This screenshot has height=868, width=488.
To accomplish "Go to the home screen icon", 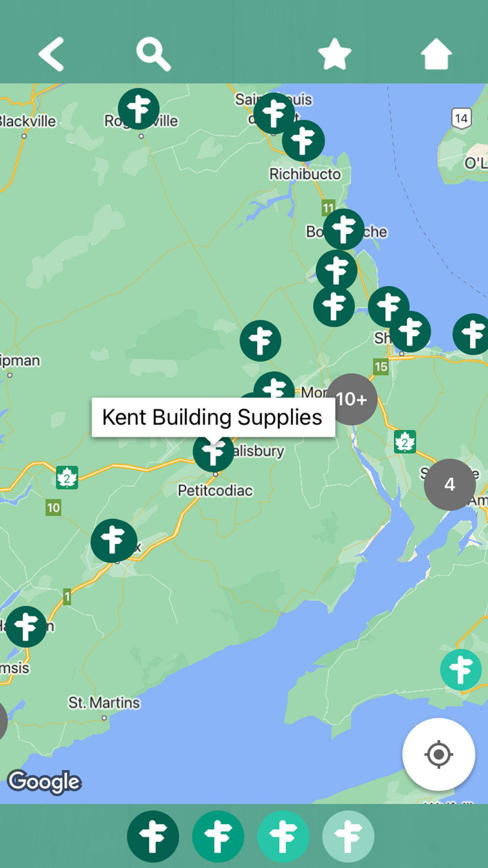I will click(x=436, y=54).
